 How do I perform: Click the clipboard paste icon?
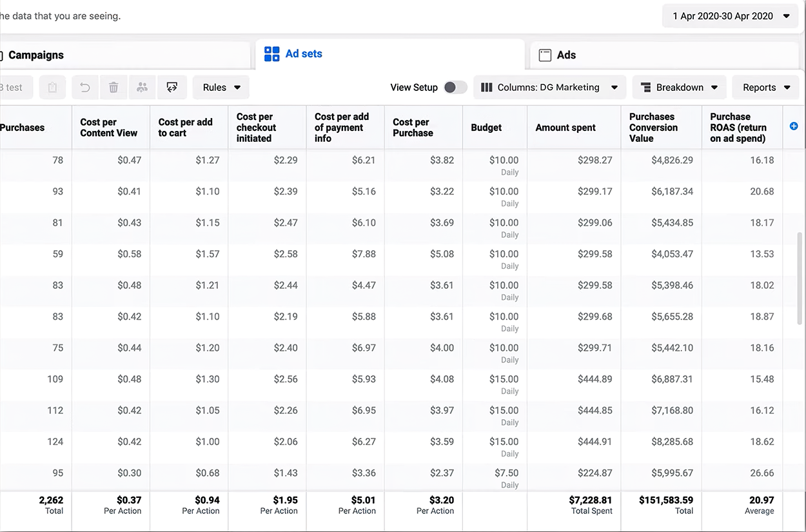[52, 88]
